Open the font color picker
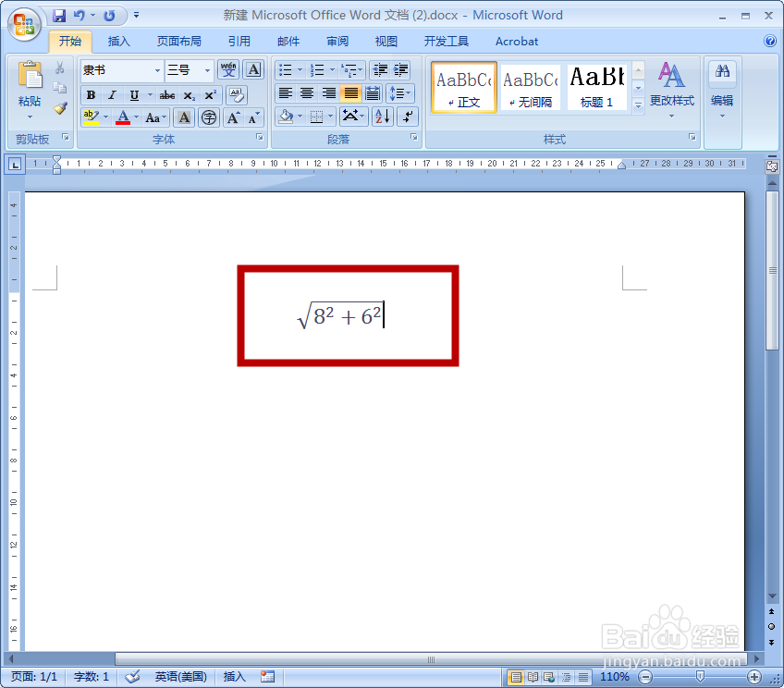This screenshot has width=784, height=688. pos(123,117)
